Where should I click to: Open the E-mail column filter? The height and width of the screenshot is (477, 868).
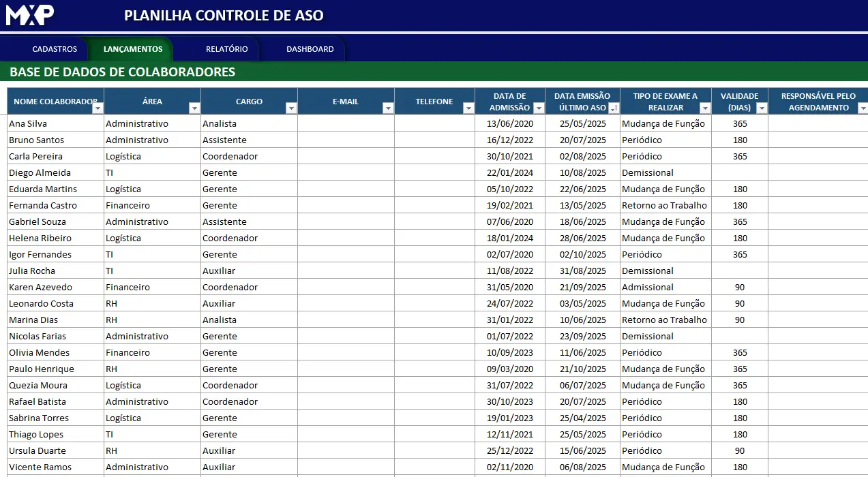pos(387,108)
